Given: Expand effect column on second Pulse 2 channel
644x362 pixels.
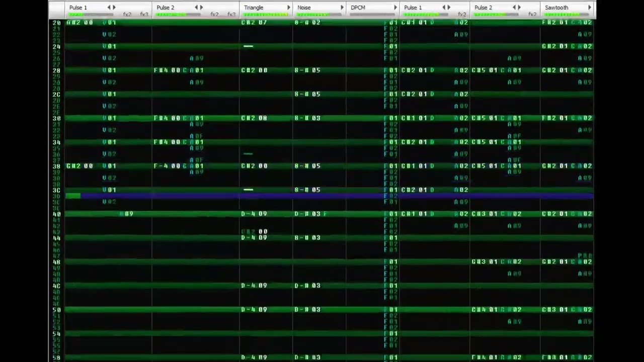Looking at the screenshot, I should (520, 8).
